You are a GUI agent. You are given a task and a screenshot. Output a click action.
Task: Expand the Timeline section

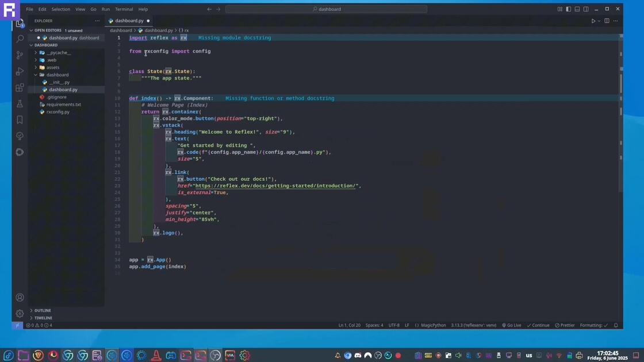[x=43, y=318]
